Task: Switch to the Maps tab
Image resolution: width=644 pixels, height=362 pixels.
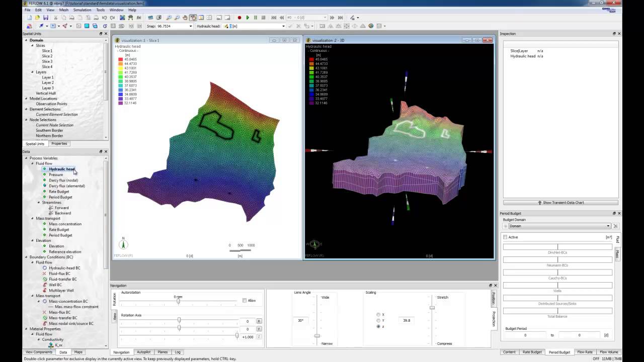Action: coord(78,352)
